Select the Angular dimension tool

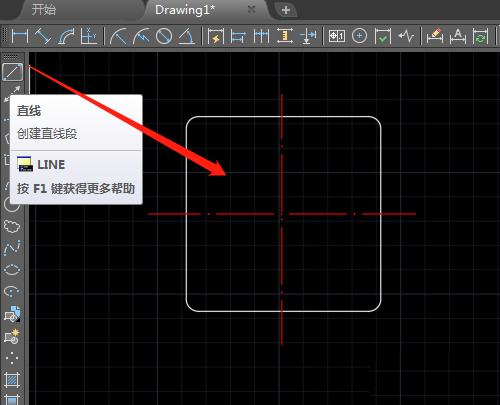tap(187, 36)
